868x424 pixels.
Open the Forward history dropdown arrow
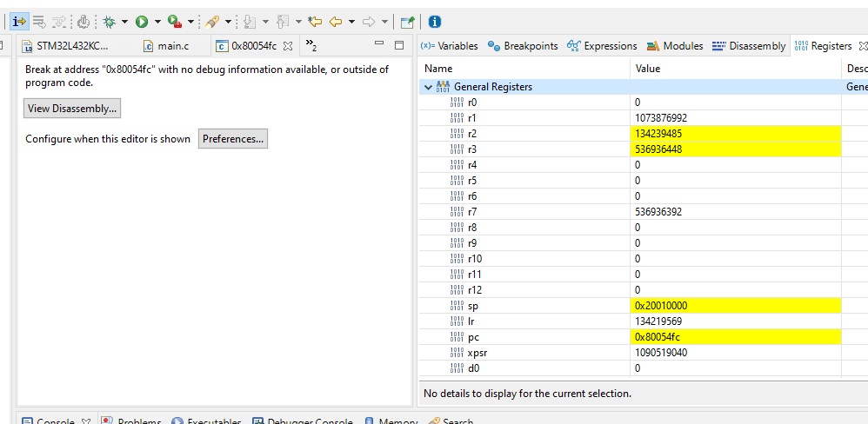tap(384, 22)
